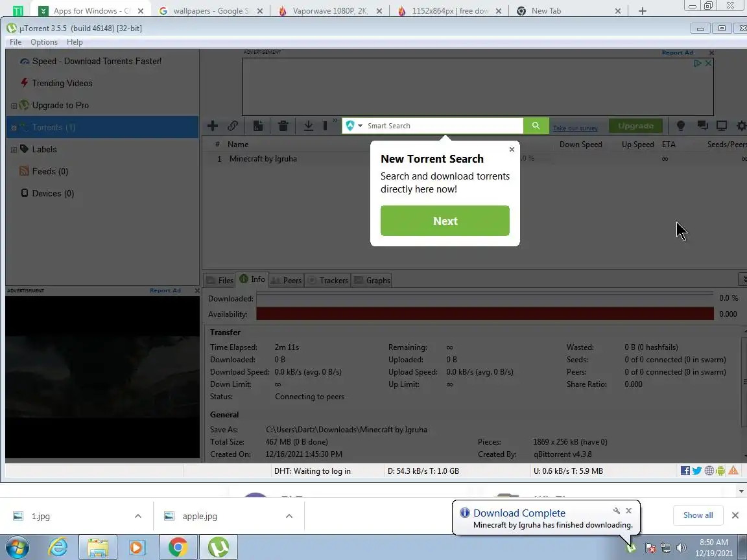Viewport: 747px width, 560px height.
Task: Switch to wallpapers Google Search browser tab
Action: pos(211,10)
